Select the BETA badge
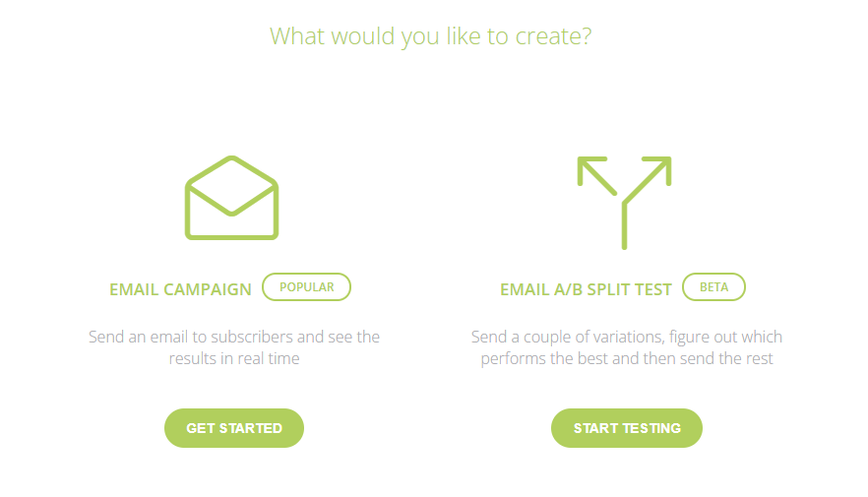Screen dimensions: 868x497 point(714,287)
